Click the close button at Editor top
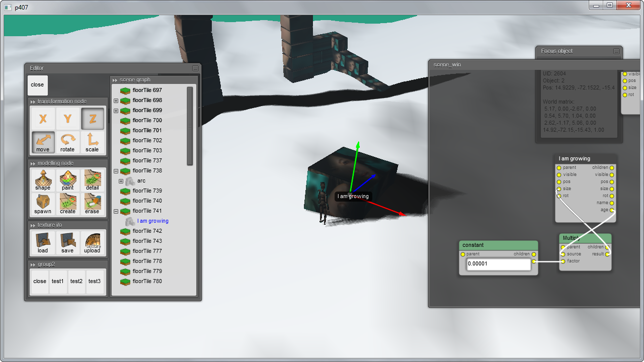 37,85
